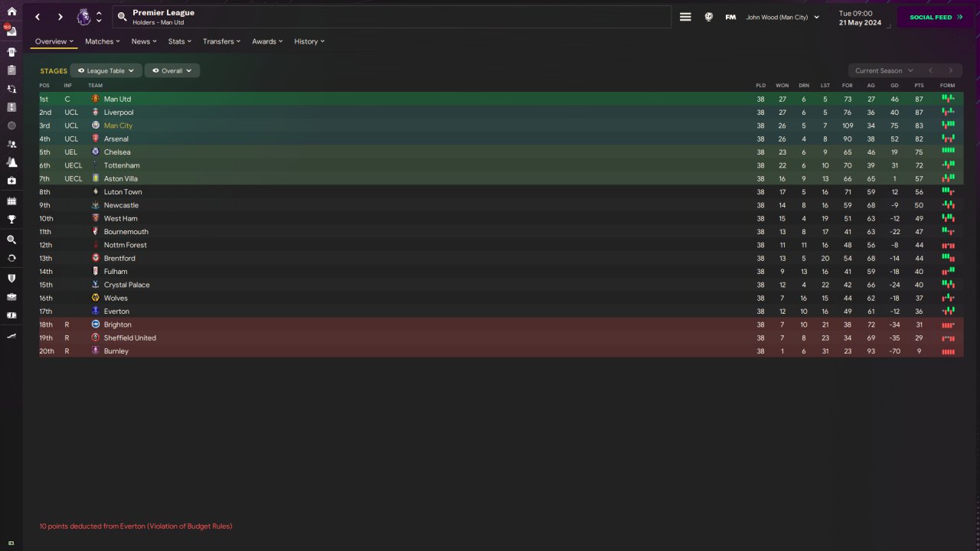
Task: Open the Competitions trophy icon
Action: [11, 220]
